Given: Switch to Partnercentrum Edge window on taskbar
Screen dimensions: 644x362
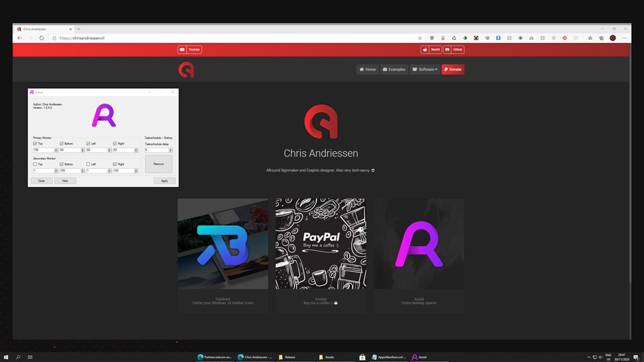Looking at the screenshot, I should pyautogui.click(x=215, y=357).
